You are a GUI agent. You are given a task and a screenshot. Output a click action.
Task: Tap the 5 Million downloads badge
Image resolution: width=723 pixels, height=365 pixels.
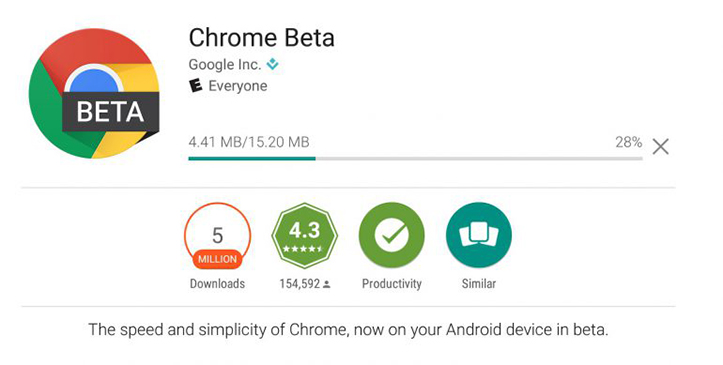click(217, 235)
